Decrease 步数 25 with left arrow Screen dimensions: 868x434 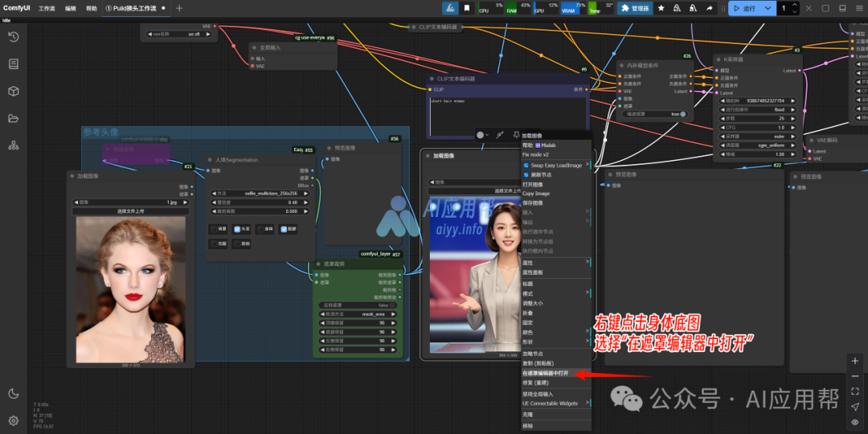click(723, 118)
